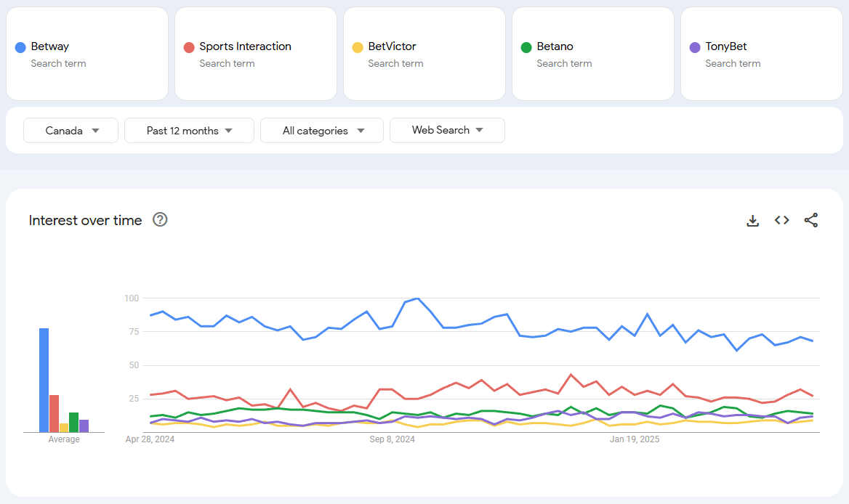
Task: Select the Betano search term card
Action: tap(593, 54)
